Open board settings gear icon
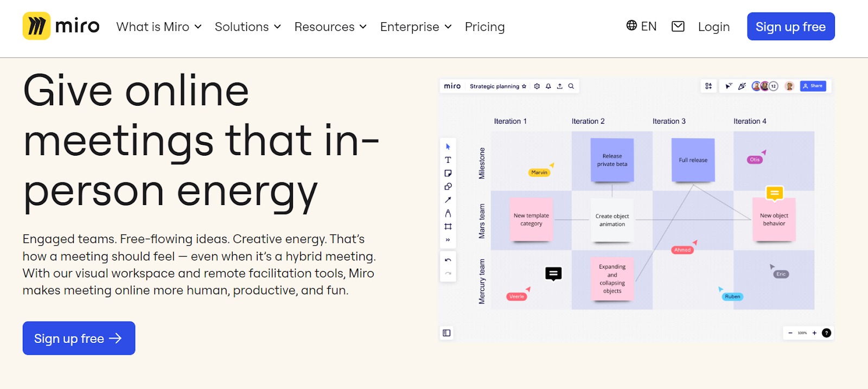 point(537,86)
